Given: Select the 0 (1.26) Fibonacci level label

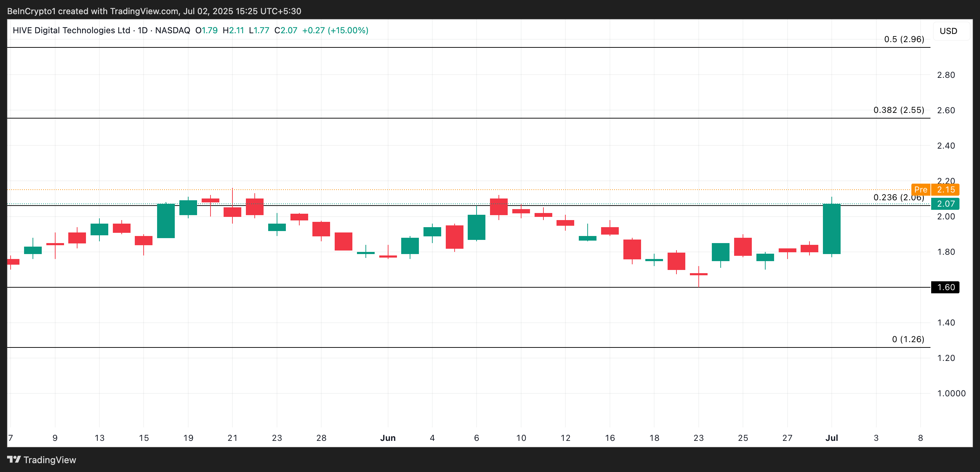Looking at the screenshot, I should point(908,339).
